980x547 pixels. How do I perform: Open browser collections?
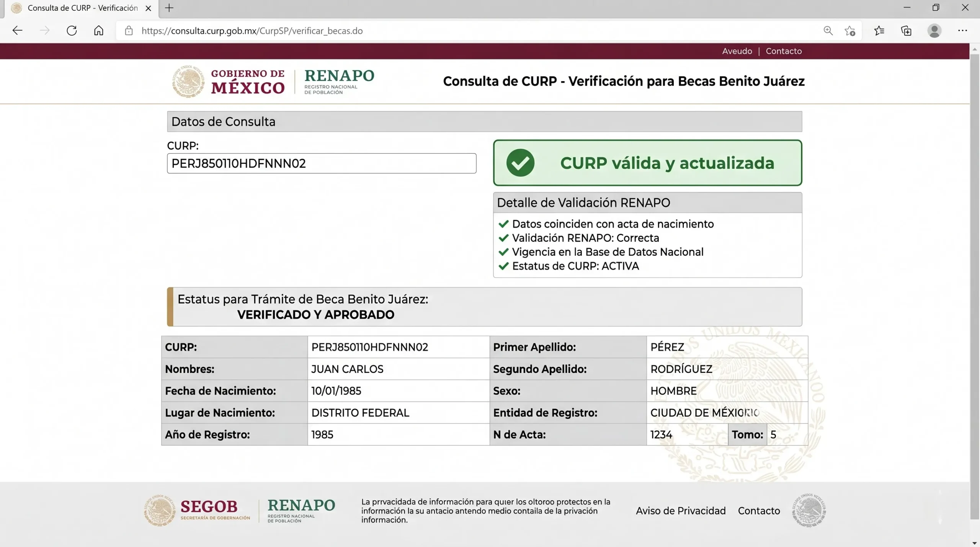click(906, 31)
